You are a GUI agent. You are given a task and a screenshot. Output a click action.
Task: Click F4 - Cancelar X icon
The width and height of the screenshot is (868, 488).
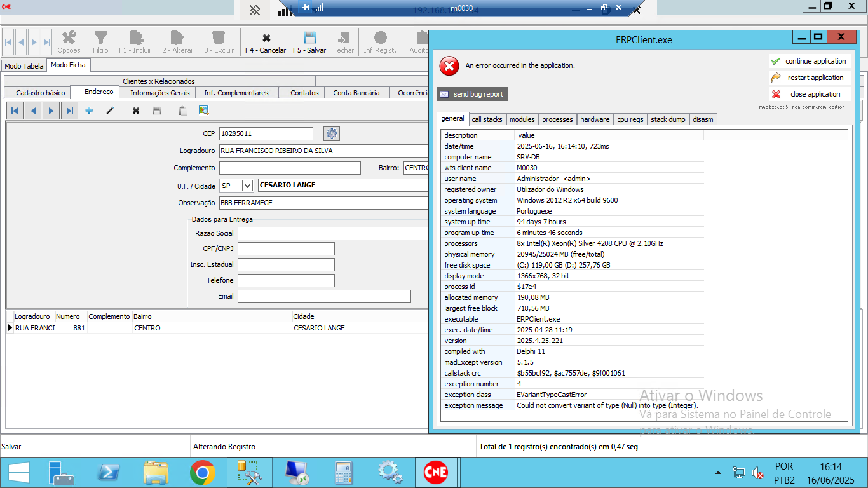point(266,38)
